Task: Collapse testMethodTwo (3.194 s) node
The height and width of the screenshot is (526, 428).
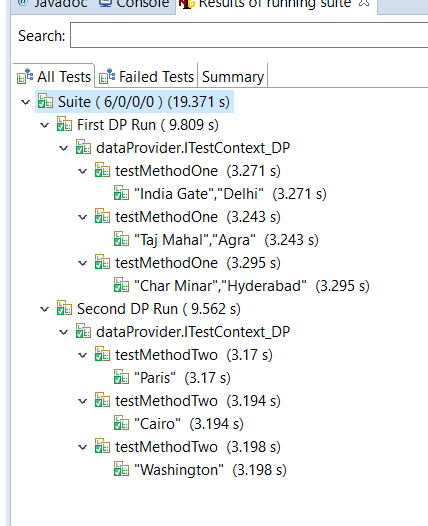Action: pyautogui.click(x=83, y=401)
